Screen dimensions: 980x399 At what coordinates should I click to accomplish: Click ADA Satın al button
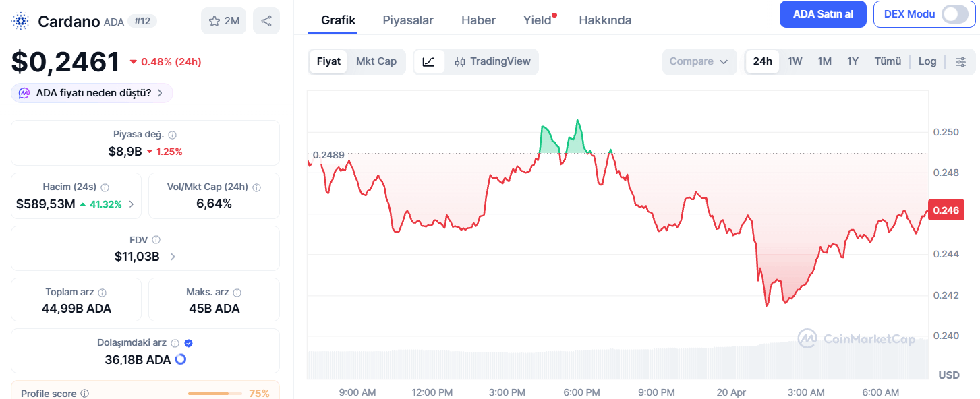tap(823, 14)
